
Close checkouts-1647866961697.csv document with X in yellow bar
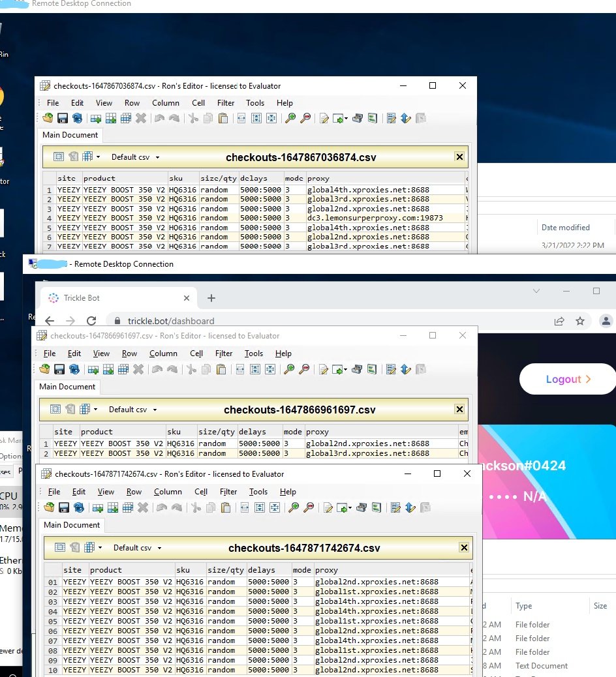pos(459,409)
